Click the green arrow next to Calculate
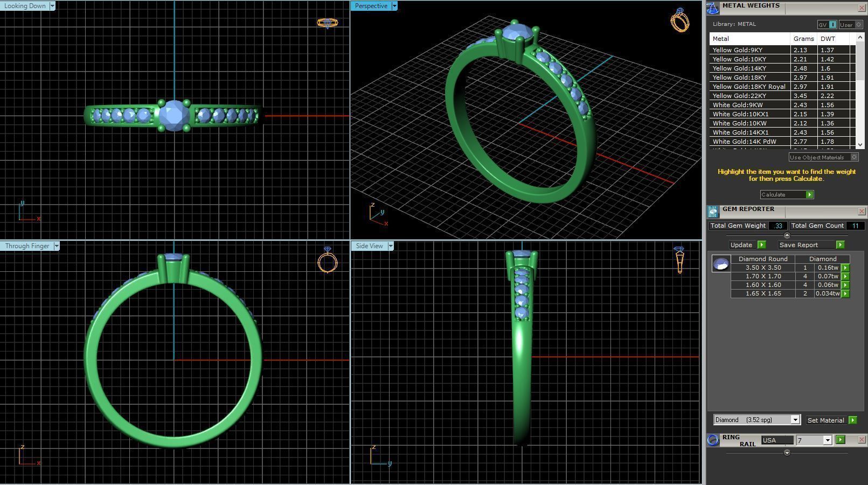 809,194
